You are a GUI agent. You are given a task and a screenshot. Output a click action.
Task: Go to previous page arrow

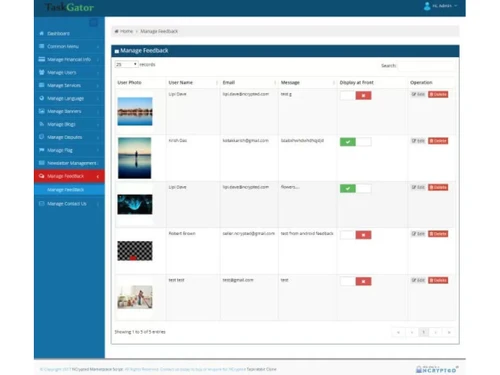click(412, 332)
